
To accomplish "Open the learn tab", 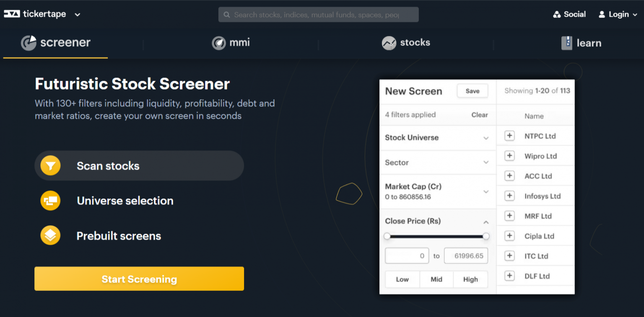I will point(581,43).
